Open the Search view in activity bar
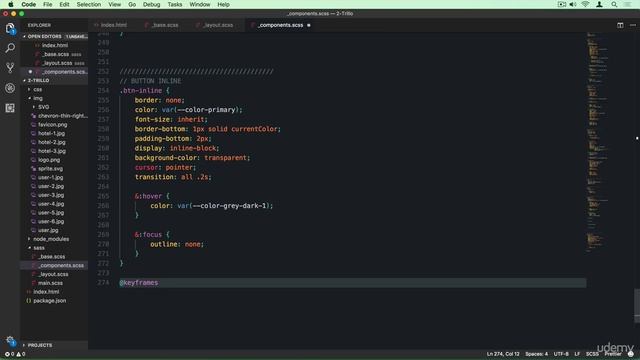This screenshot has height=360, width=640. tap(10, 48)
